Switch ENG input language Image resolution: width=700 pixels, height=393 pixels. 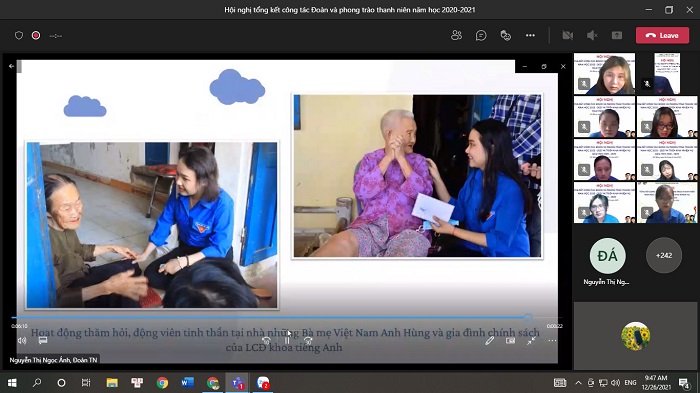630,383
